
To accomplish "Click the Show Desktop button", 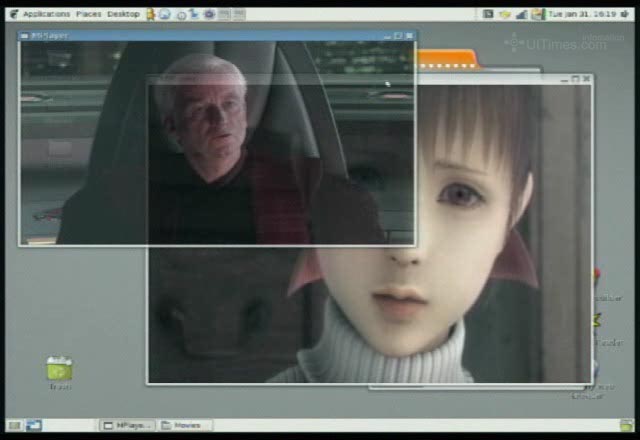I will 14,426.
